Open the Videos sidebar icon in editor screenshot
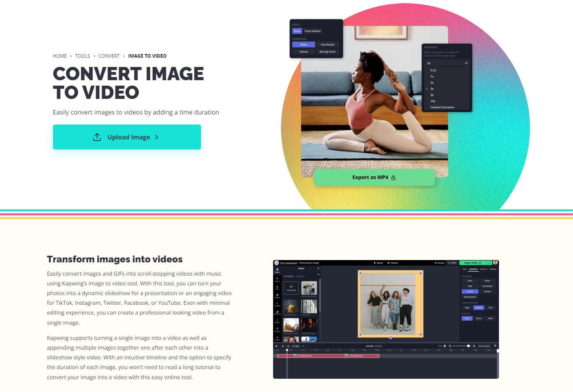The image size is (573, 392). click(x=277, y=296)
